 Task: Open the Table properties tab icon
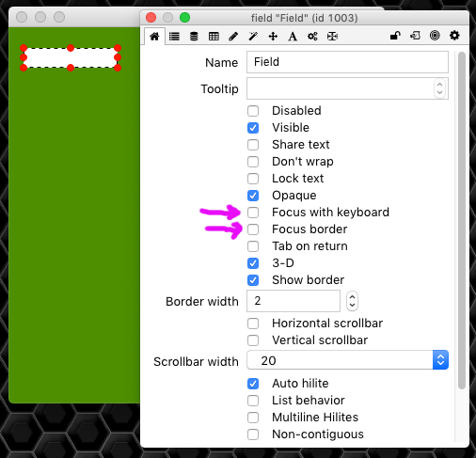[214, 37]
